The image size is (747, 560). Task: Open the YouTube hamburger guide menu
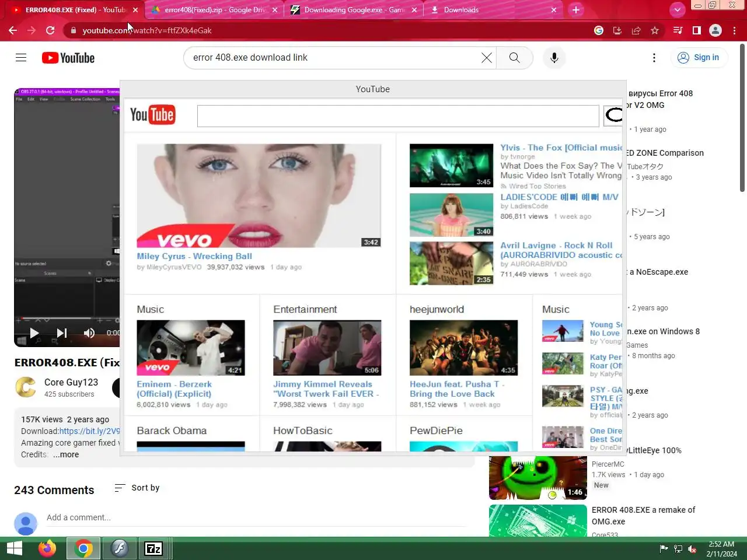coord(21,57)
